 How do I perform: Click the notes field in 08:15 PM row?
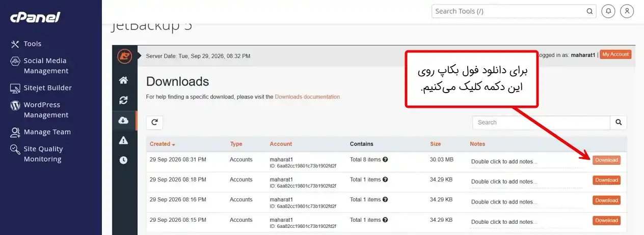tap(527, 222)
